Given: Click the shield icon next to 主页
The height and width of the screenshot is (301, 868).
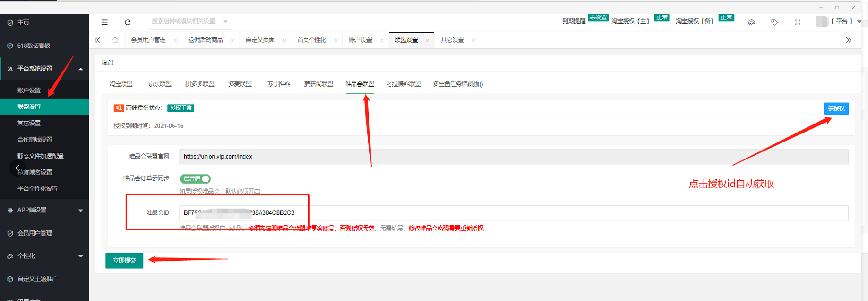Looking at the screenshot, I should 10,23.
